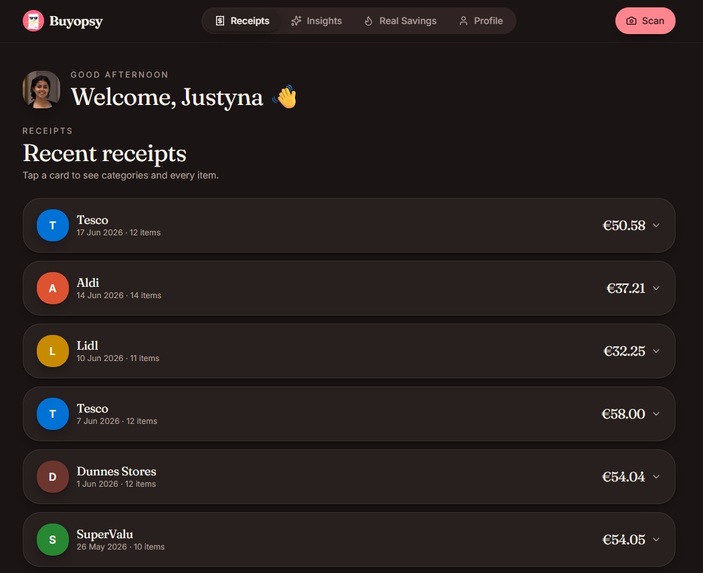Click the '14 Jun 2026 · 14 items' text
This screenshot has width=703, height=573.
tap(119, 295)
